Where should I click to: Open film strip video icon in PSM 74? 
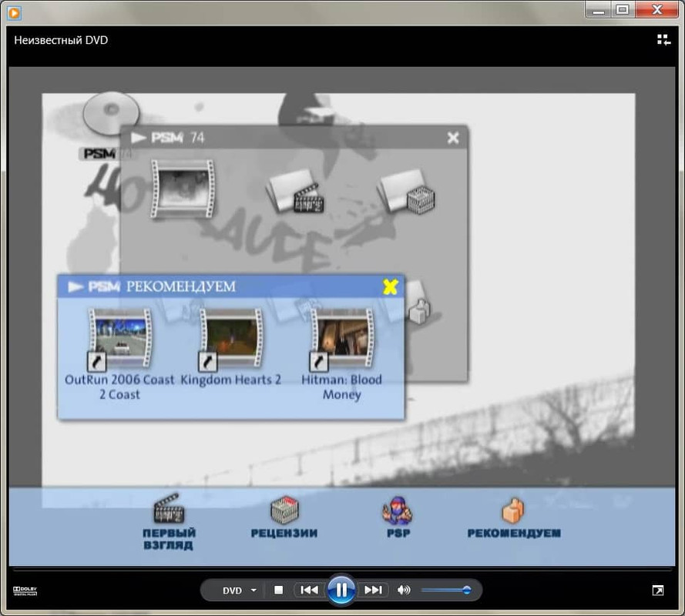[183, 189]
